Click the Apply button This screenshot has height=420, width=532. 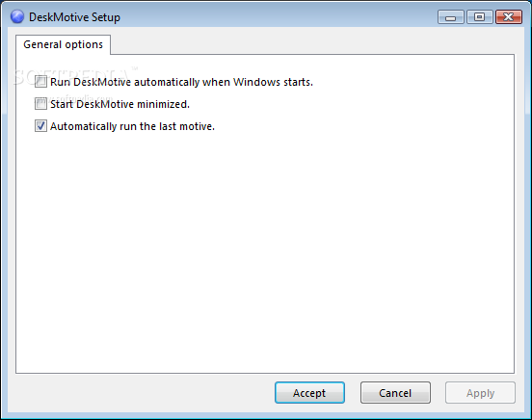pyautogui.click(x=480, y=392)
